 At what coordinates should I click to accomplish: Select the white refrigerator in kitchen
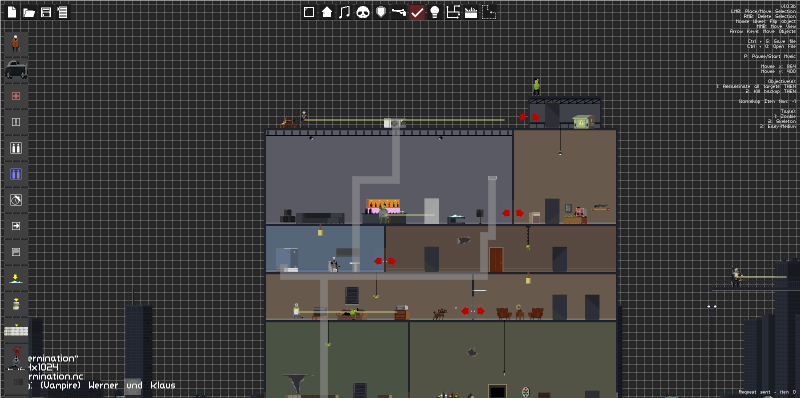tap(432, 211)
